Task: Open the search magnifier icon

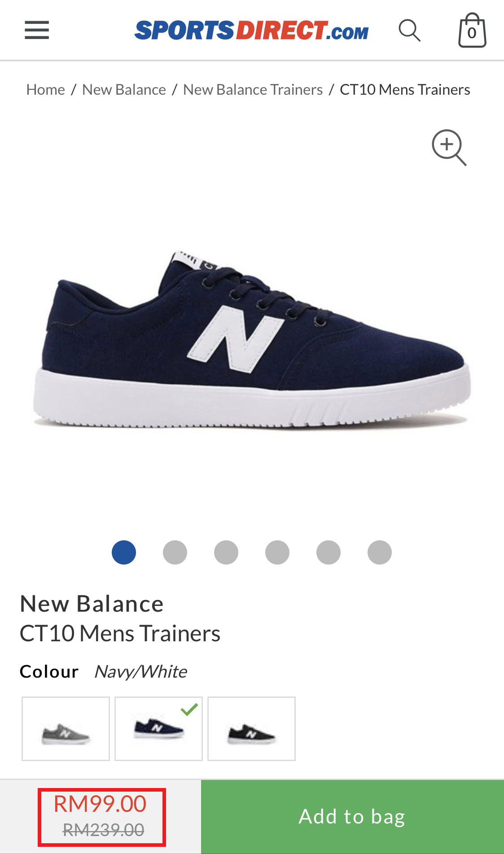Action: (410, 31)
